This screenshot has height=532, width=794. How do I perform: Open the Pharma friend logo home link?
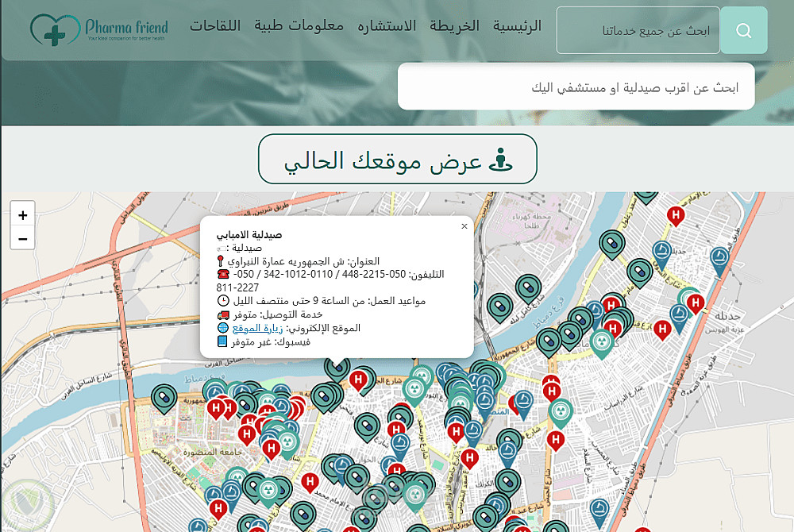[99, 29]
